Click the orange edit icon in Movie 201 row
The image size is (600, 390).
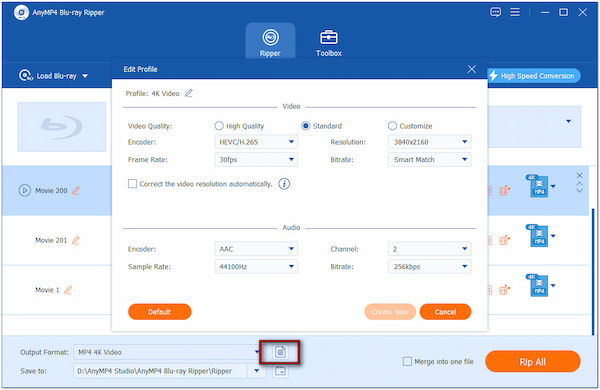pos(504,240)
